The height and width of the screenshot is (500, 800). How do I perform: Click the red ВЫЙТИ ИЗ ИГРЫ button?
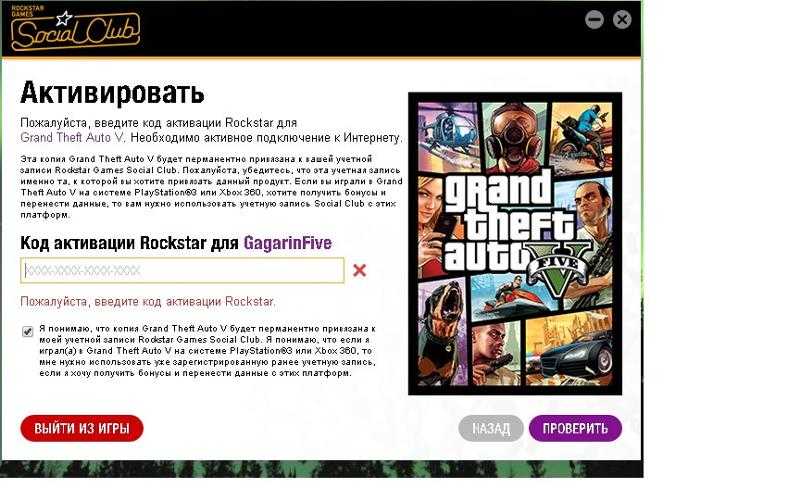tap(82, 428)
